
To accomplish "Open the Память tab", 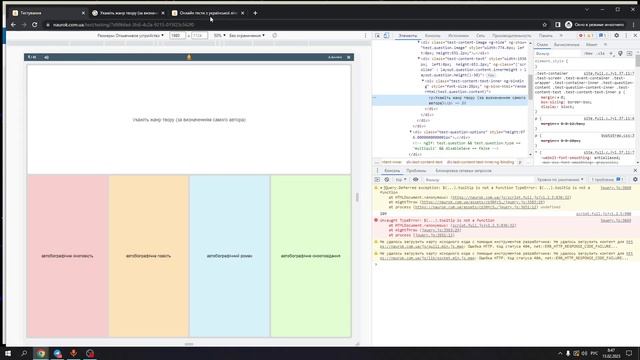I will click(545, 36).
